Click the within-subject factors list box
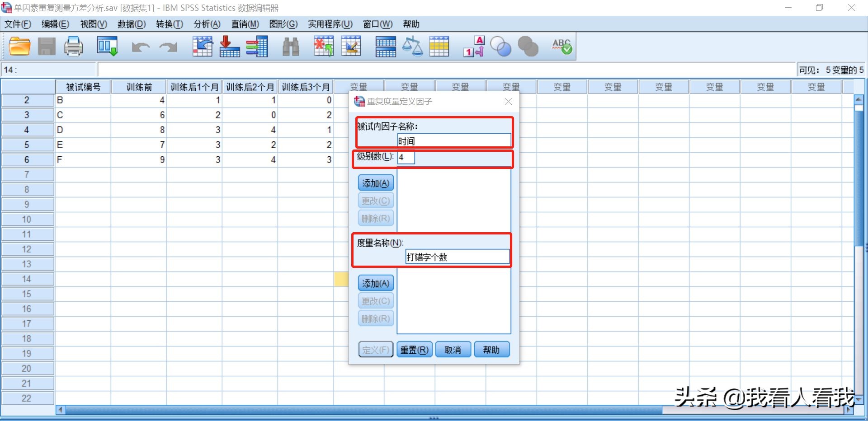 point(454,201)
